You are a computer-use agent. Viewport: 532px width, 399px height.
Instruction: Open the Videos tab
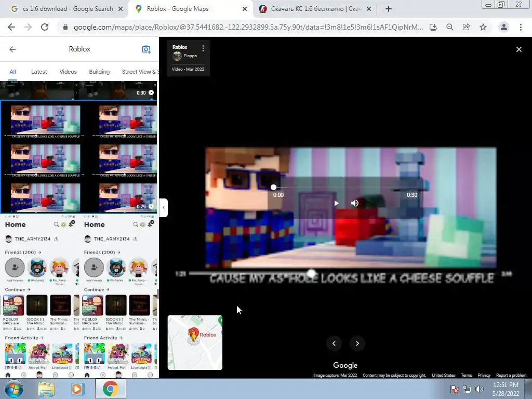pos(68,72)
